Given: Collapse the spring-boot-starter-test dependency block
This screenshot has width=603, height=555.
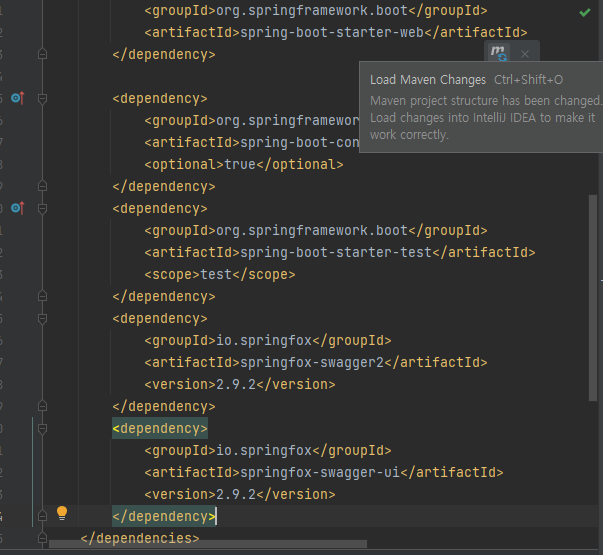Looking at the screenshot, I should [x=42, y=209].
